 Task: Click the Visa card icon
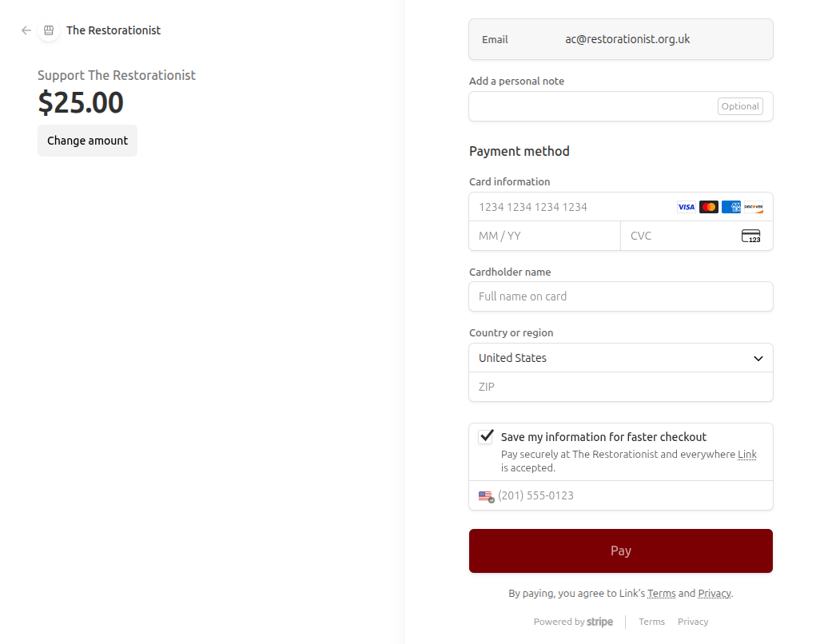pyautogui.click(x=686, y=207)
